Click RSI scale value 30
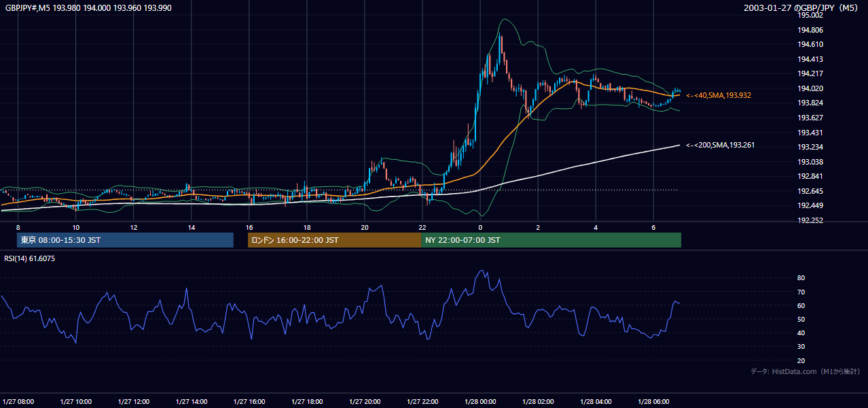 pyautogui.click(x=801, y=347)
